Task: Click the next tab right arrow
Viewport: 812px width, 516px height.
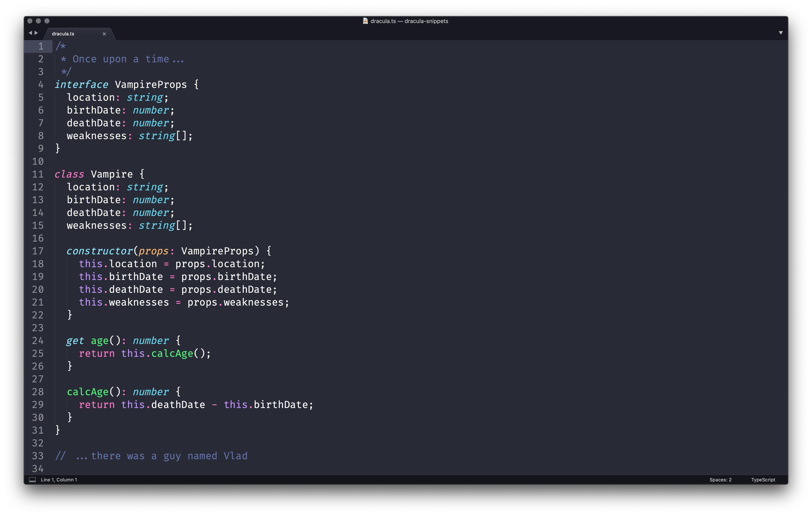Action: tap(36, 33)
